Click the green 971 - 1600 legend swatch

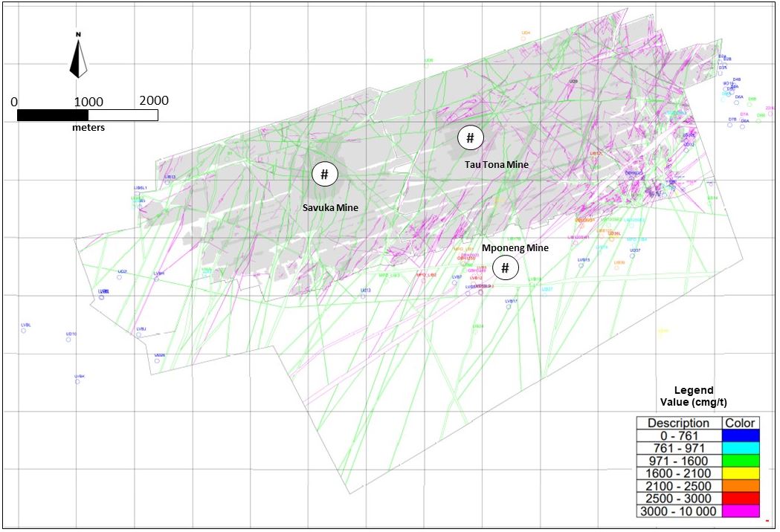740,461
